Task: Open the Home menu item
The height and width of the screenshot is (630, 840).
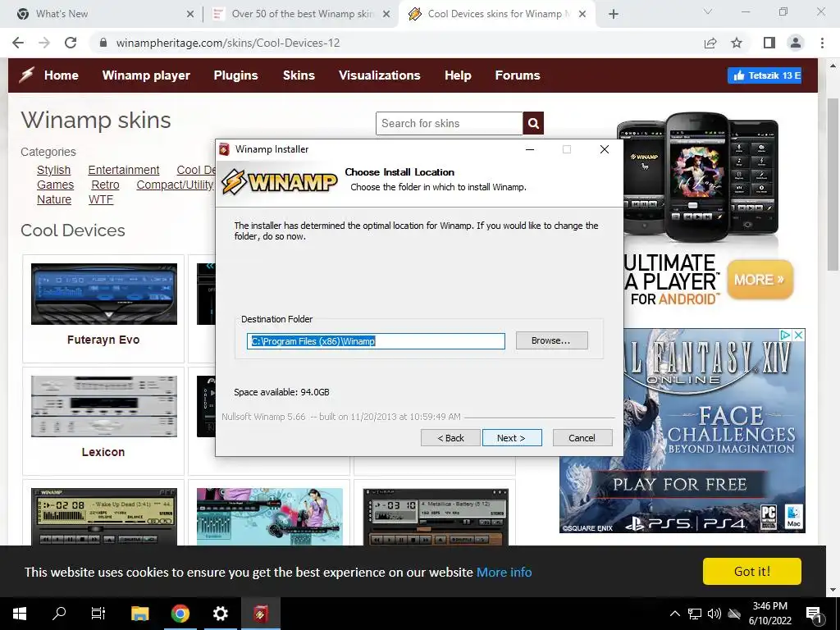Action: (x=61, y=75)
